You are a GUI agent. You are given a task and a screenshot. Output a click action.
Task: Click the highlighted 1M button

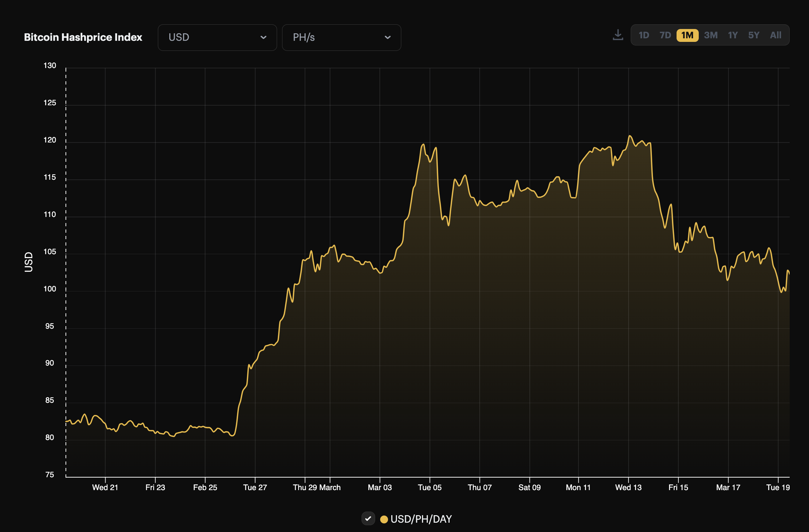point(687,35)
